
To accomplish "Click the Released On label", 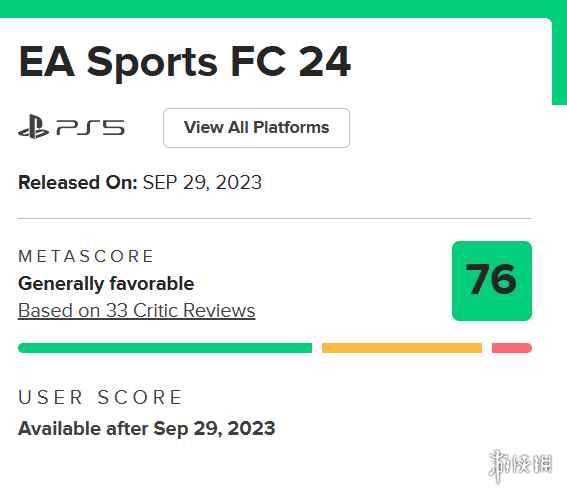I will (78, 182).
